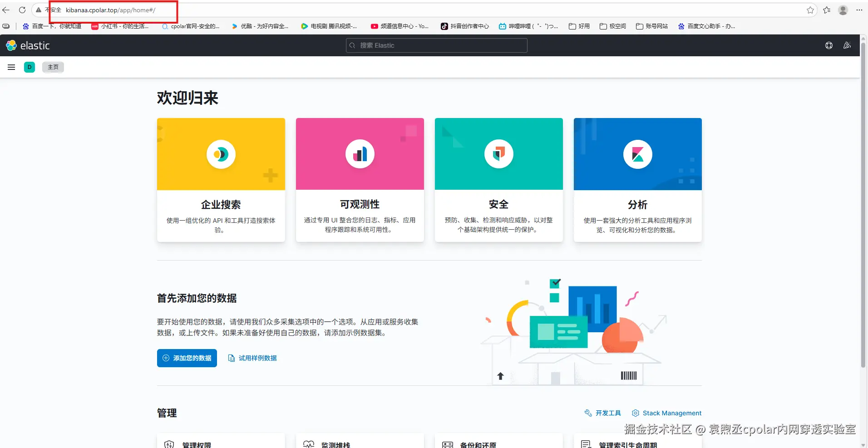Click the 不安全 site warning icon

coord(39,10)
